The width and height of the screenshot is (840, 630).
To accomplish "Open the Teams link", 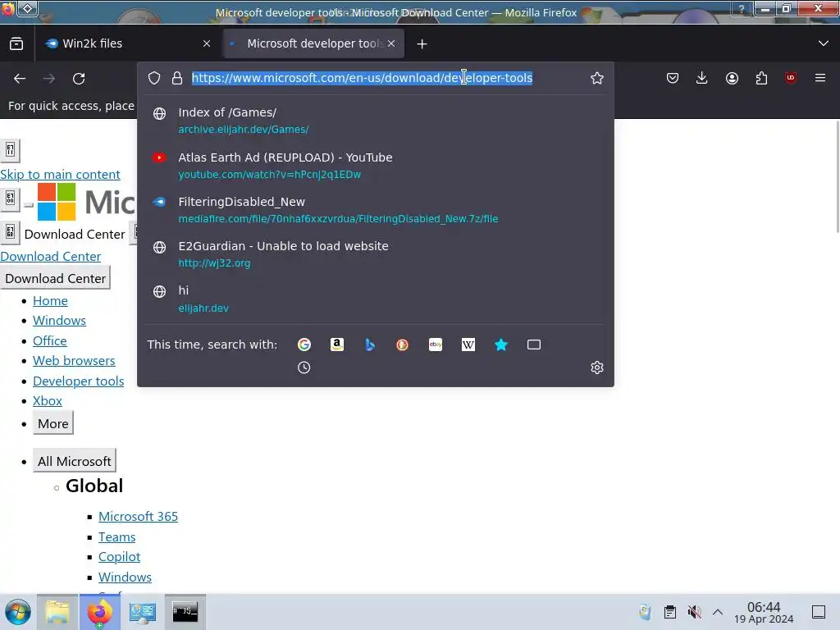I will tap(116, 536).
